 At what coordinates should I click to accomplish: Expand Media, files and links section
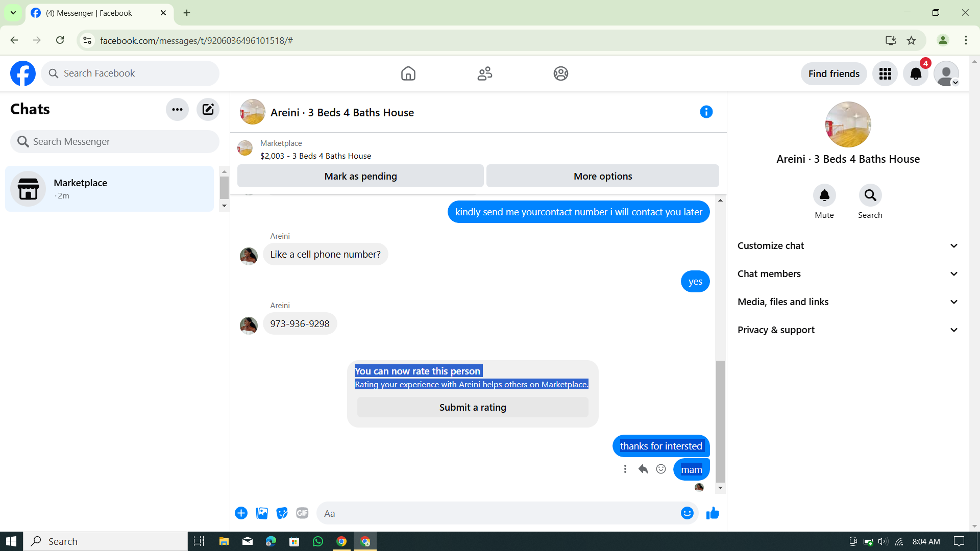(x=848, y=302)
